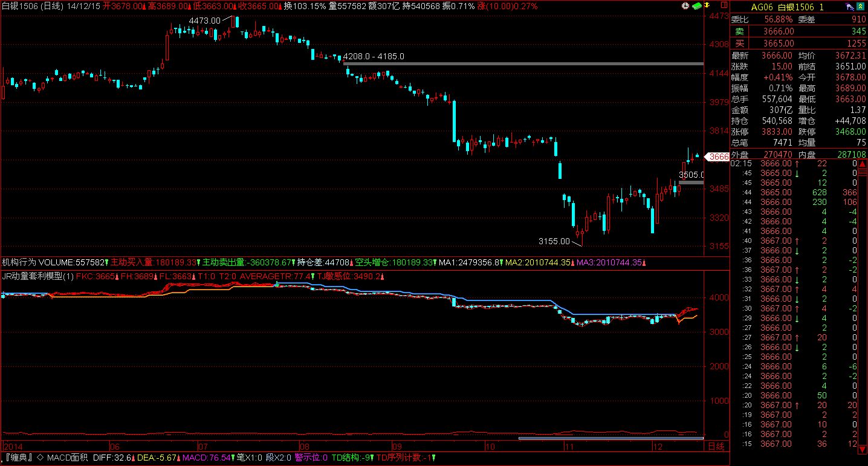Click the 3666 current price tag on axis
This screenshot has height=466, width=868.
719,157
